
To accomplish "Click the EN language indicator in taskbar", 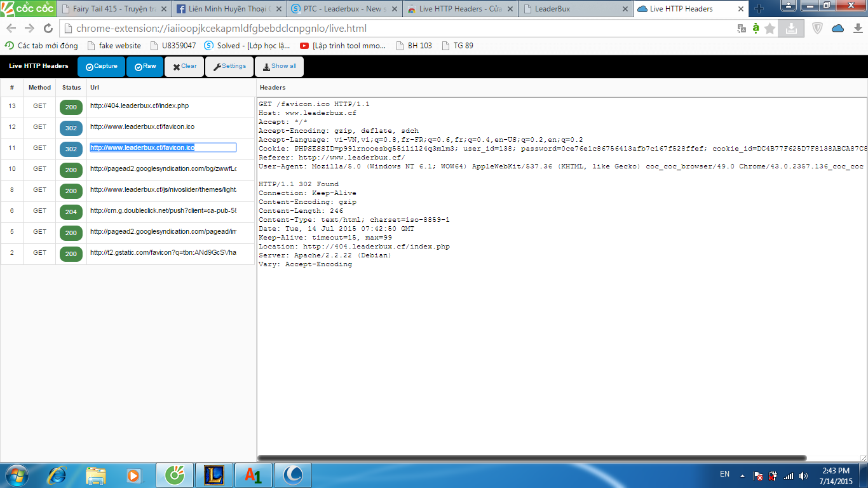I will tap(724, 474).
